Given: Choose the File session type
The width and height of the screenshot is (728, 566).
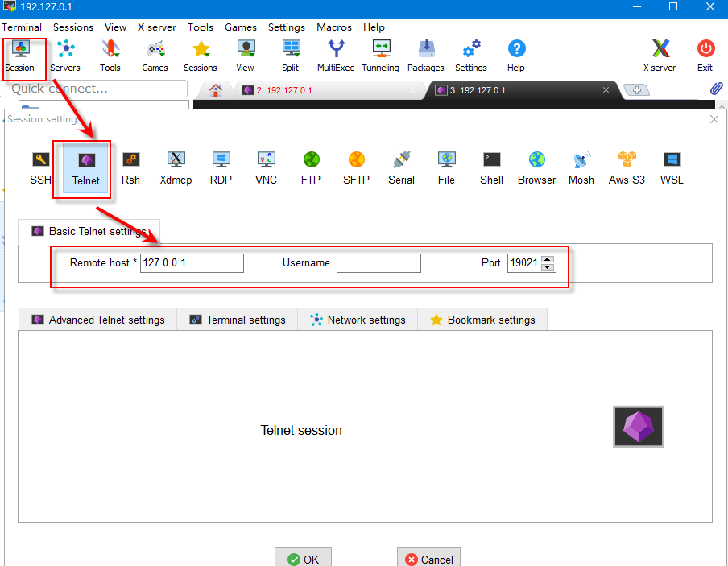Looking at the screenshot, I should click(x=446, y=168).
